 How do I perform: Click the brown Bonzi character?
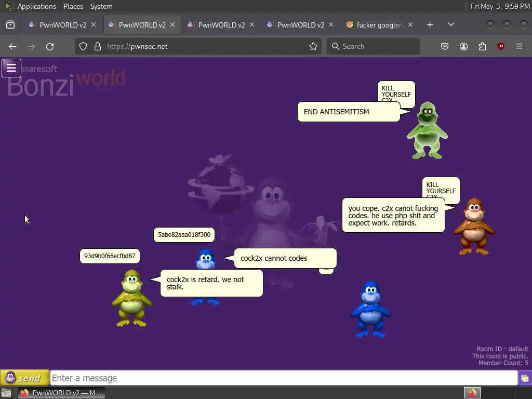pyautogui.click(x=474, y=227)
